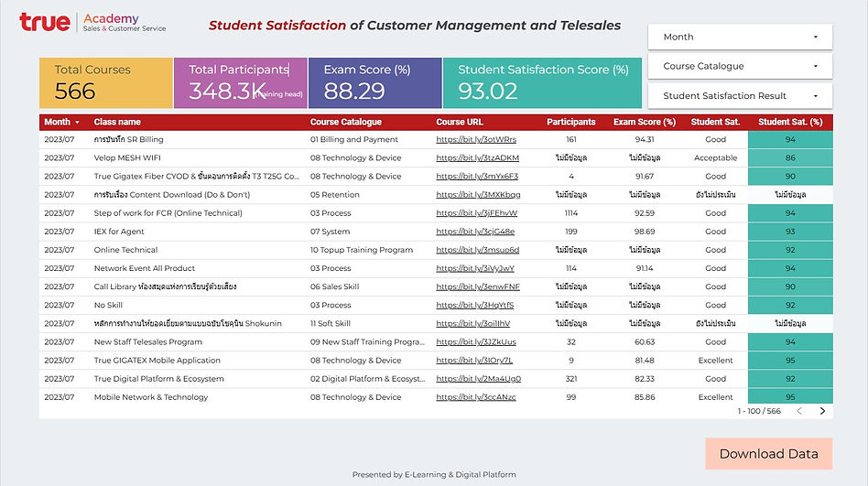The width and height of the screenshot is (868, 486).
Task: Open the Month filter dropdown
Action: [x=740, y=38]
